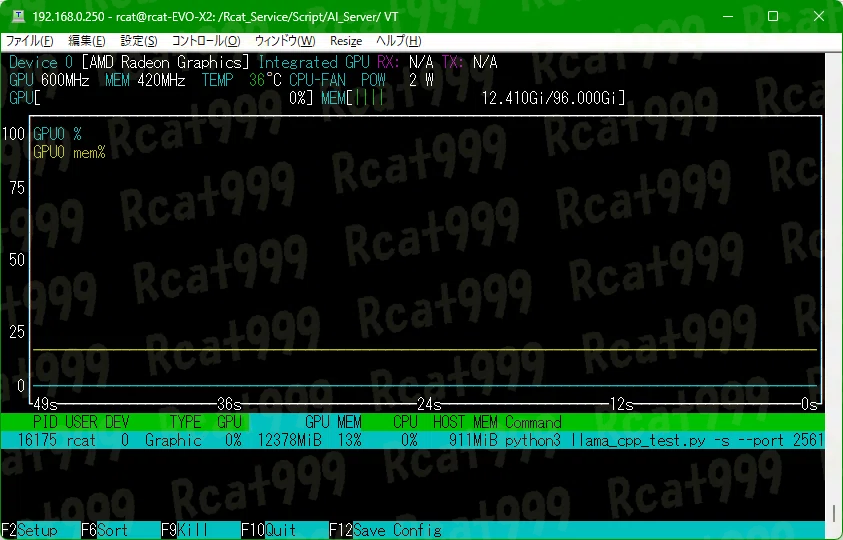Open the 設定(S) menu
The height and width of the screenshot is (540, 843).
(x=139, y=41)
